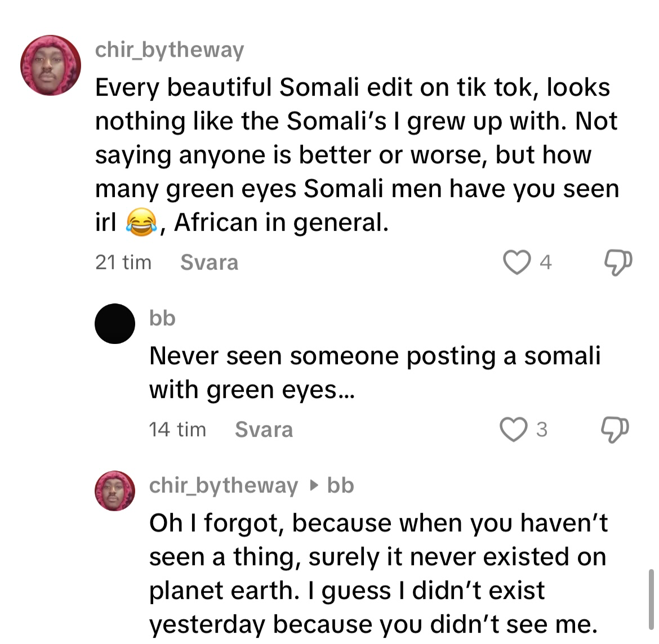Like chir_bytheway's comment about Somali edits
Image resolution: width=659 pixels, height=644 pixels.
pos(516,262)
